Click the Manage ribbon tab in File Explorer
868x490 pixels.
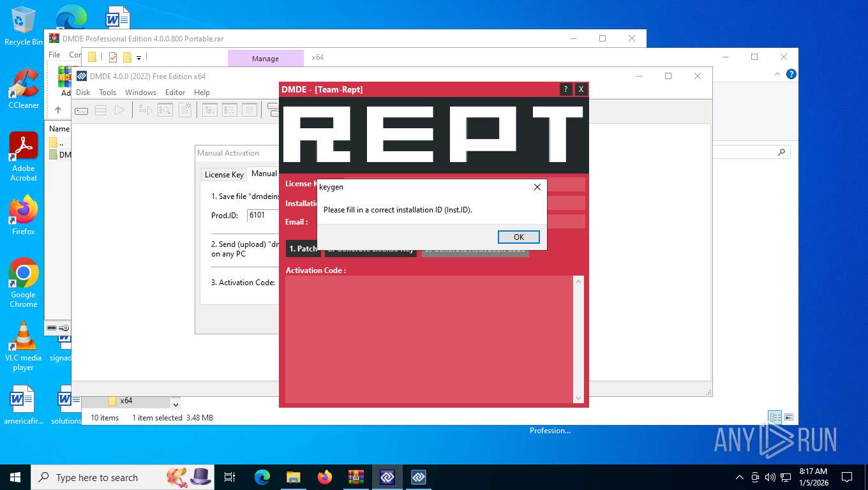tap(266, 58)
